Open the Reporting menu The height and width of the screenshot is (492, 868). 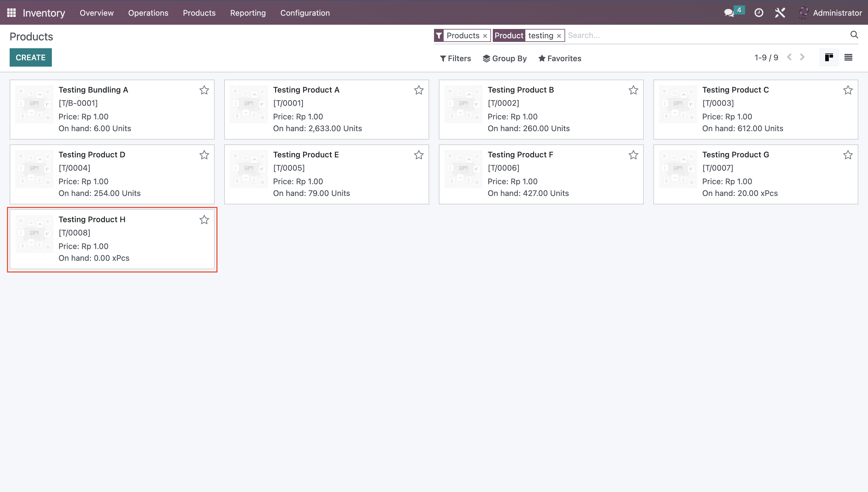248,13
